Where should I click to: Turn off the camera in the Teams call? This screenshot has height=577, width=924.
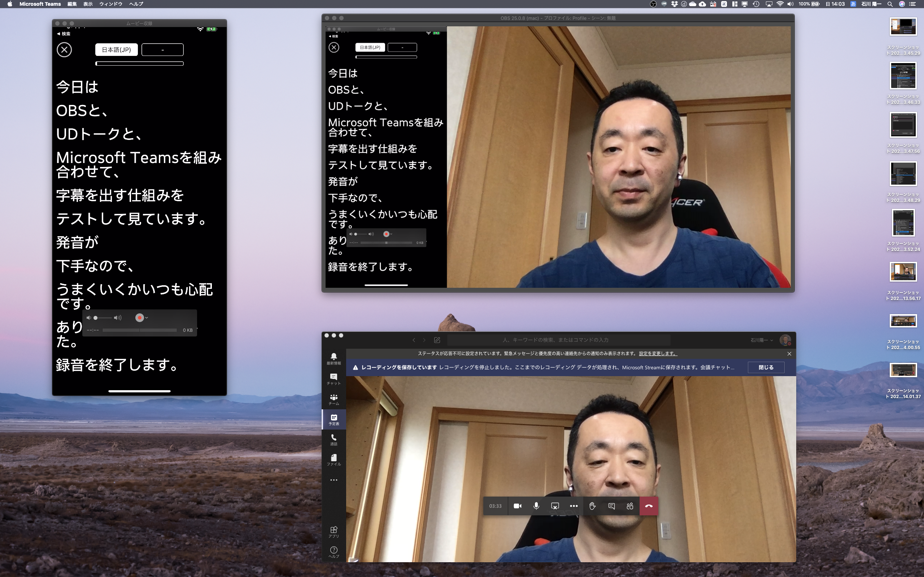[518, 506]
